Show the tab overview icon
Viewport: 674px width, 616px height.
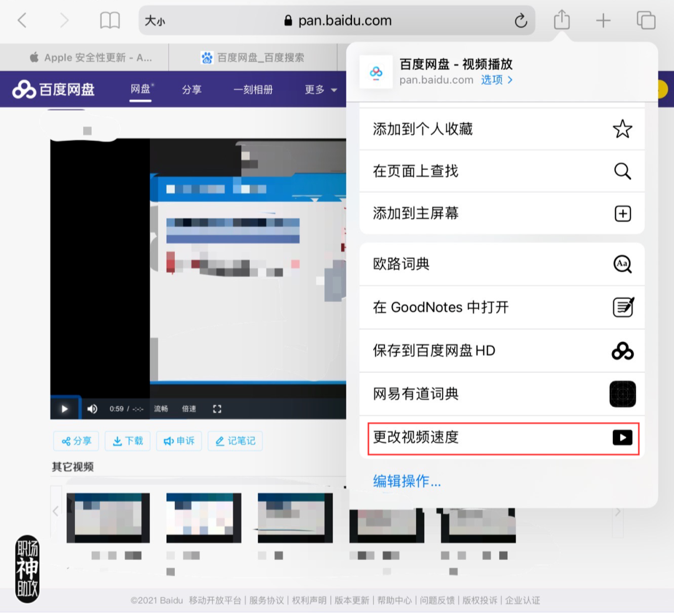click(x=646, y=20)
